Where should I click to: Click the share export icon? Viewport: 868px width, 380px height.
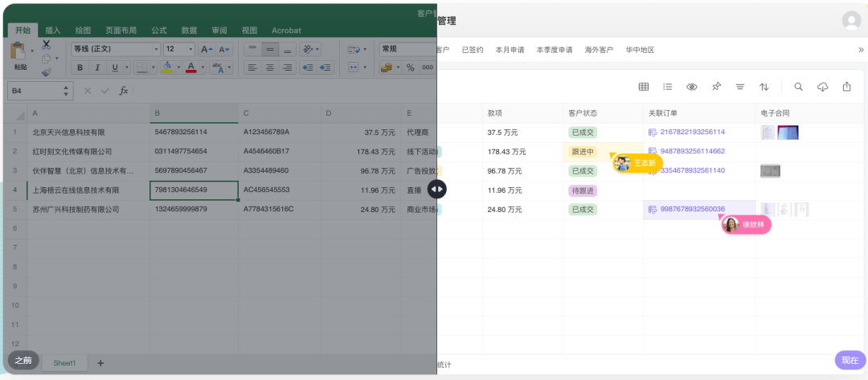pos(846,87)
